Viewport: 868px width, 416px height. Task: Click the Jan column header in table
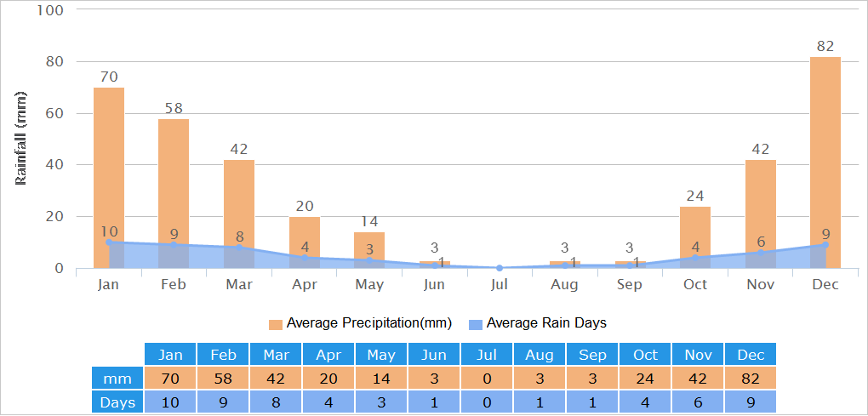170,354
